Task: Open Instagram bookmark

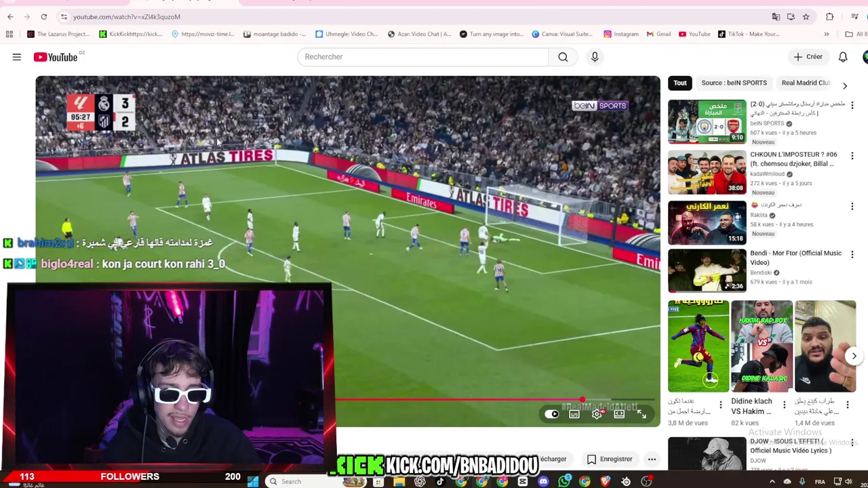Action: 621,34
